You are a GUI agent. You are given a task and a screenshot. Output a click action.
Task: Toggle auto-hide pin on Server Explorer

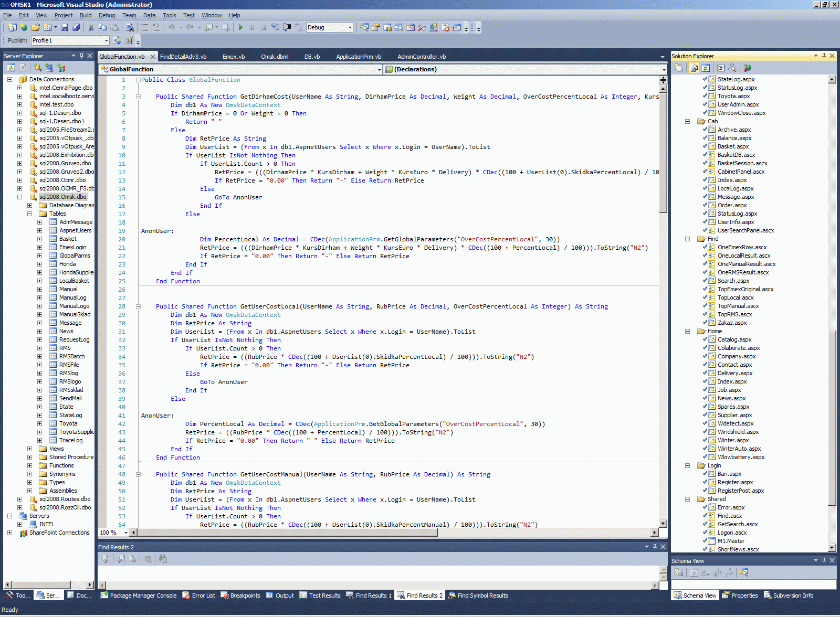tap(81, 56)
